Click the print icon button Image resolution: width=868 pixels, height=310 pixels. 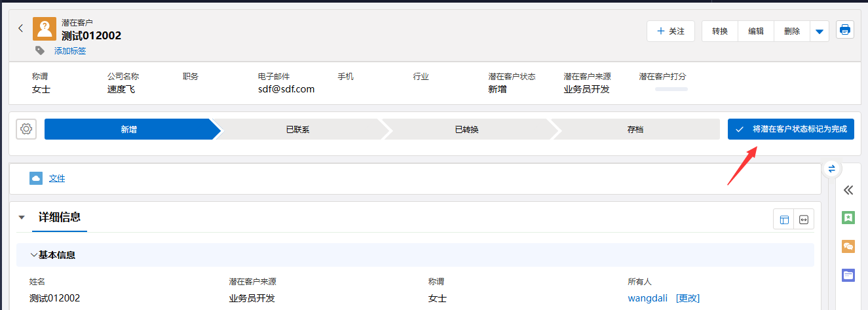[x=845, y=30]
